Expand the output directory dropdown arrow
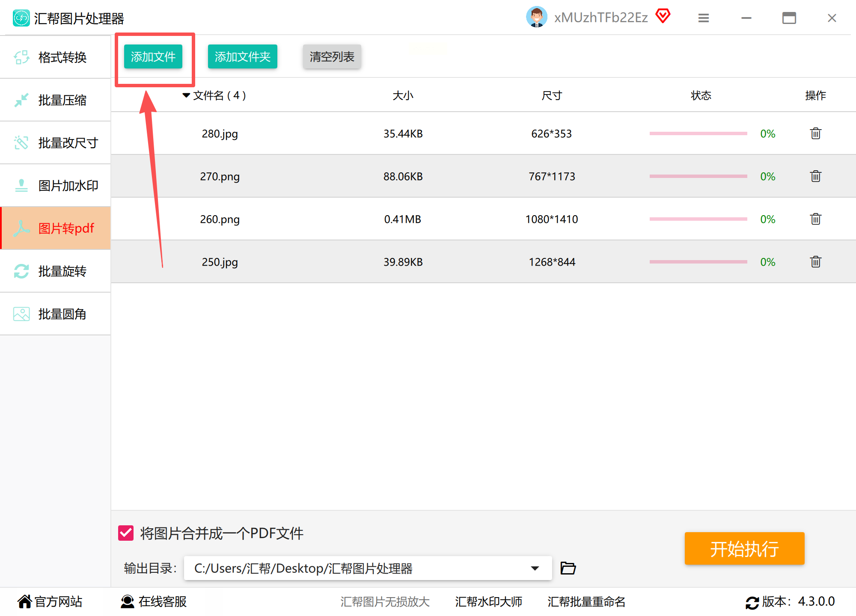 point(535,568)
